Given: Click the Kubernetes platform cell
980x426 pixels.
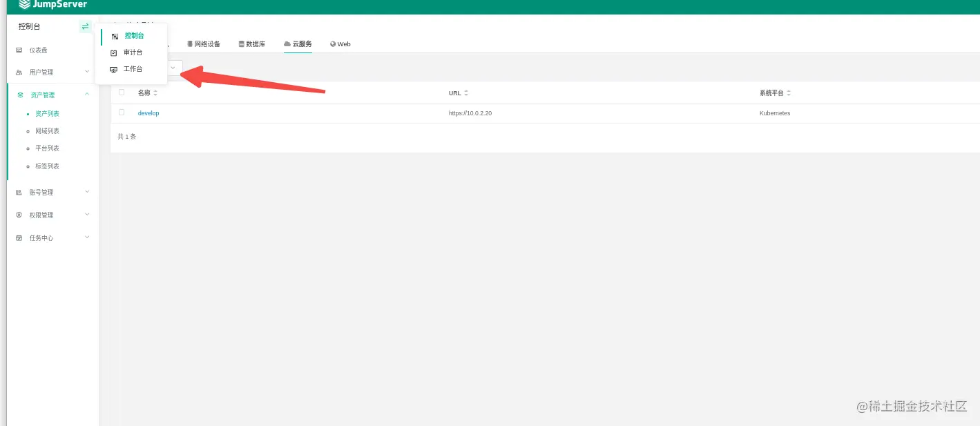Looking at the screenshot, I should [775, 113].
